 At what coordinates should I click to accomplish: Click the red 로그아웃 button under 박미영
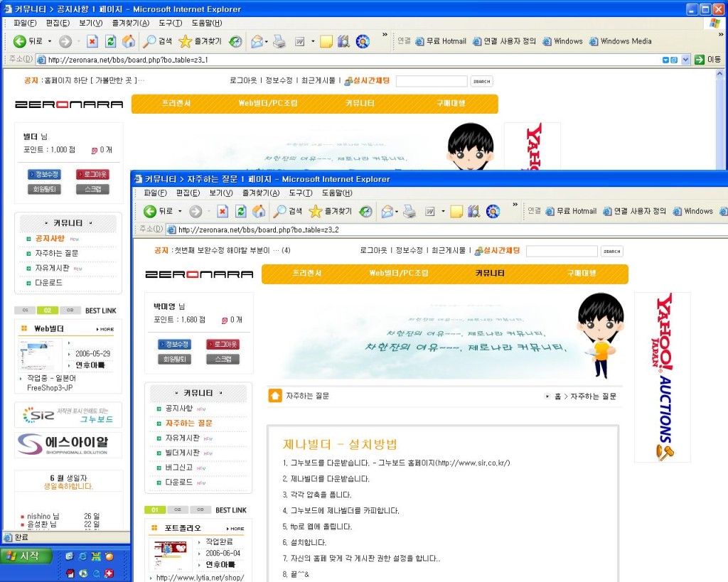[223, 344]
